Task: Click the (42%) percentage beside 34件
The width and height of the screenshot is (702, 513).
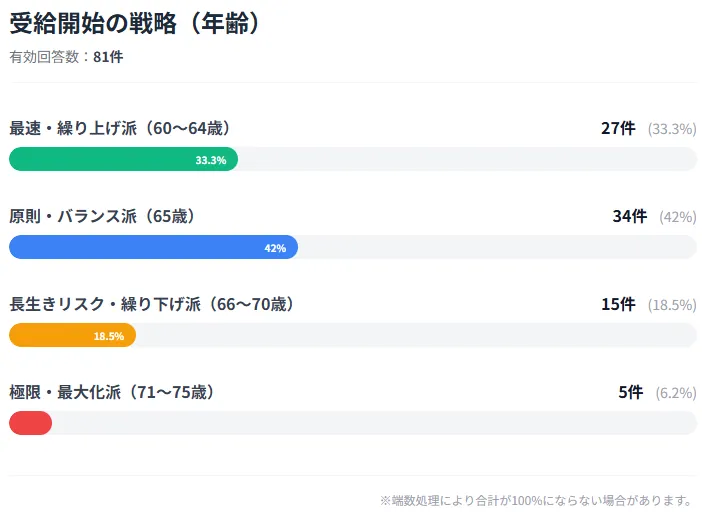Action: [677, 217]
